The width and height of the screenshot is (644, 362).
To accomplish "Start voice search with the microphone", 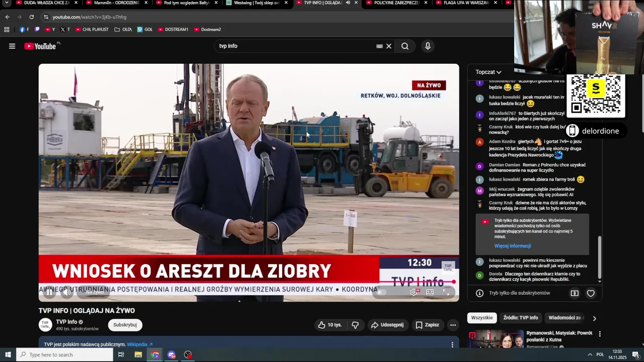I will pos(428,46).
